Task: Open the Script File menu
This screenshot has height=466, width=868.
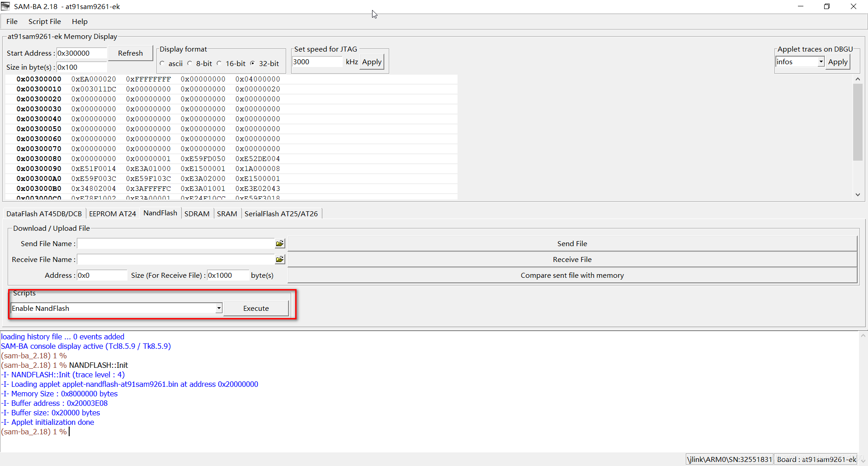Action: click(x=44, y=21)
